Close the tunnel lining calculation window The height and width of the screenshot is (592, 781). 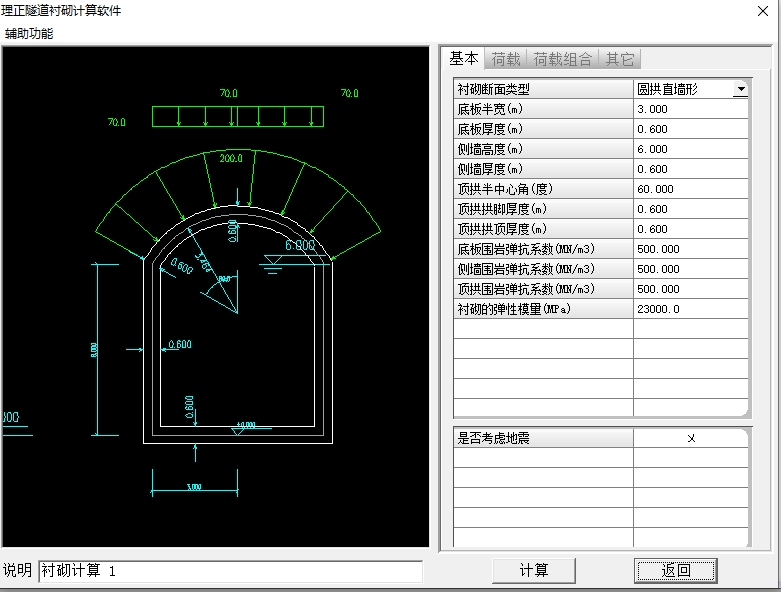point(762,10)
